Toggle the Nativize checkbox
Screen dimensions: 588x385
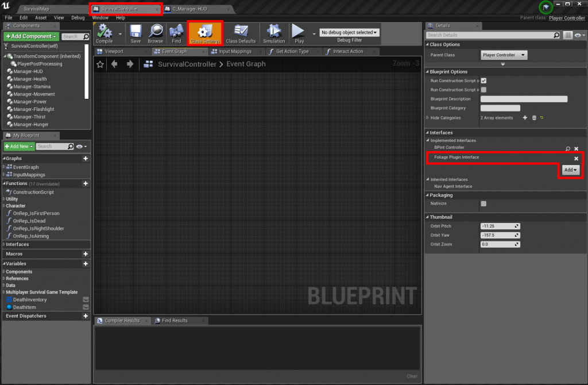click(x=483, y=203)
